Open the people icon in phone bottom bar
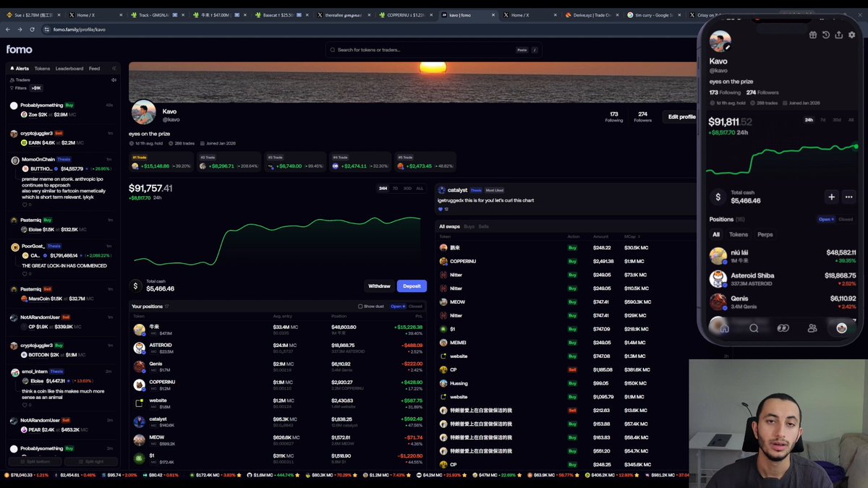 pyautogui.click(x=812, y=328)
